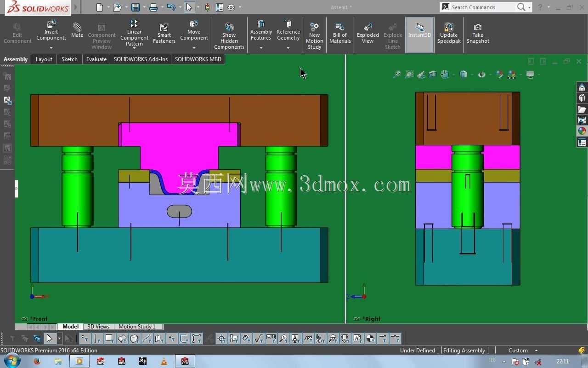Viewport: 588px width, 368px height.
Task: Switch to the Assembly tab
Action: 16,59
